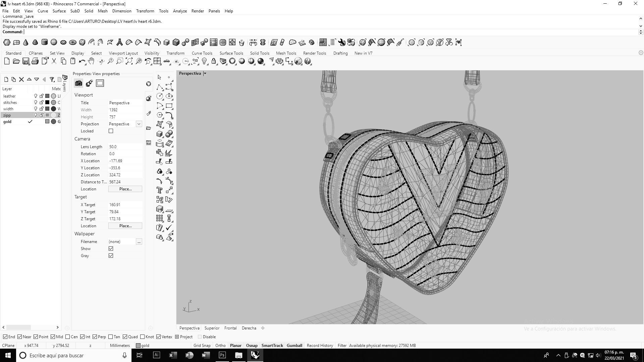This screenshot has width=644, height=362.
Task: Switch to the Frontal viewport tab
Action: [230, 328]
